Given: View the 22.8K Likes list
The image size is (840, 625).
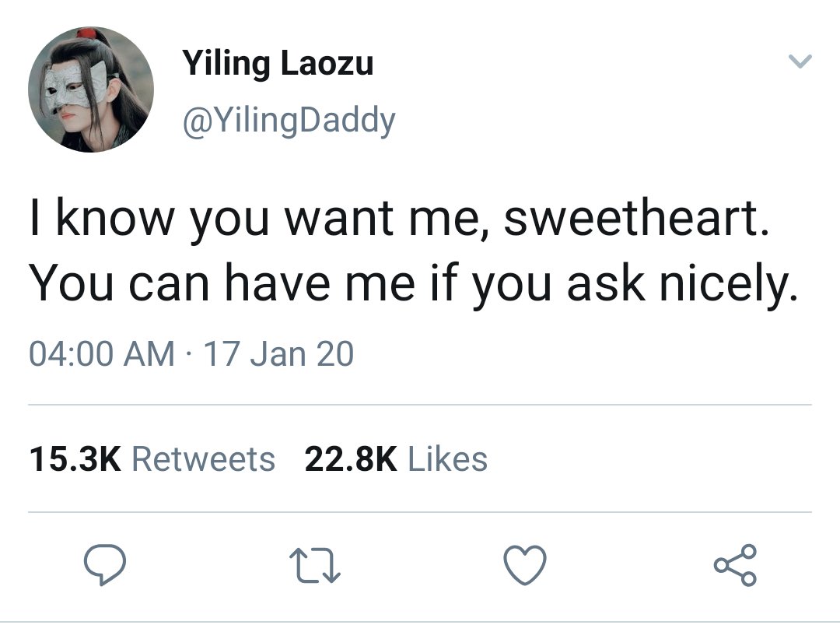Looking at the screenshot, I should click(x=397, y=459).
